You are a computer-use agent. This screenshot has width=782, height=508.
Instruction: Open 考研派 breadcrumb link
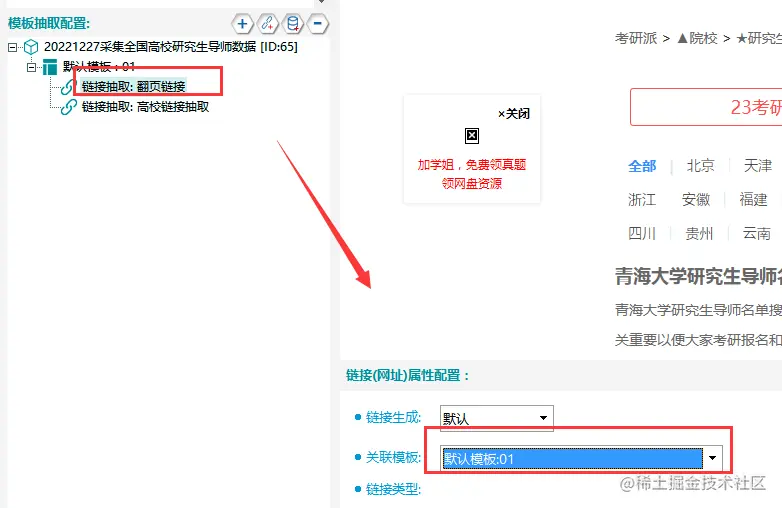(x=636, y=38)
